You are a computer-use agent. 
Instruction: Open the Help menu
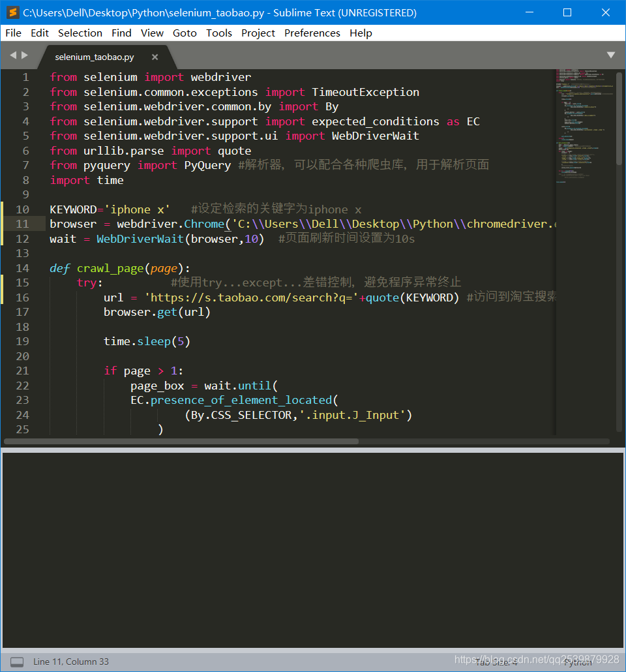click(361, 33)
